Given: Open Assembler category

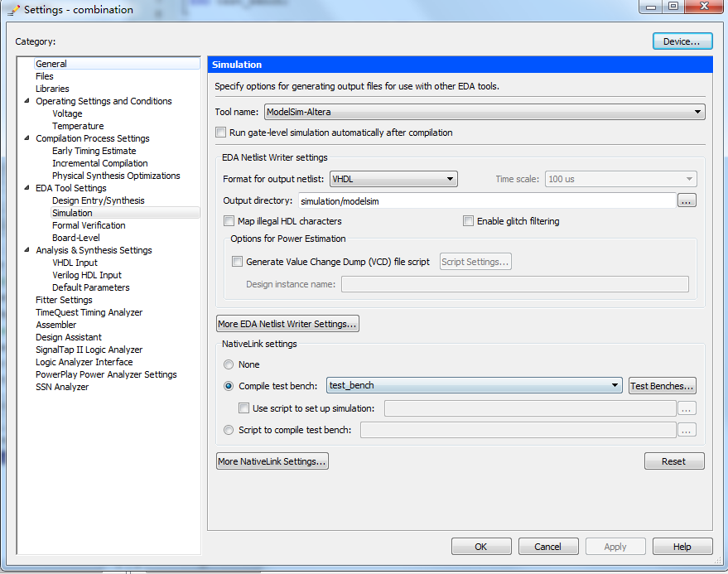Looking at the screenshot, I should coord(56,325).
